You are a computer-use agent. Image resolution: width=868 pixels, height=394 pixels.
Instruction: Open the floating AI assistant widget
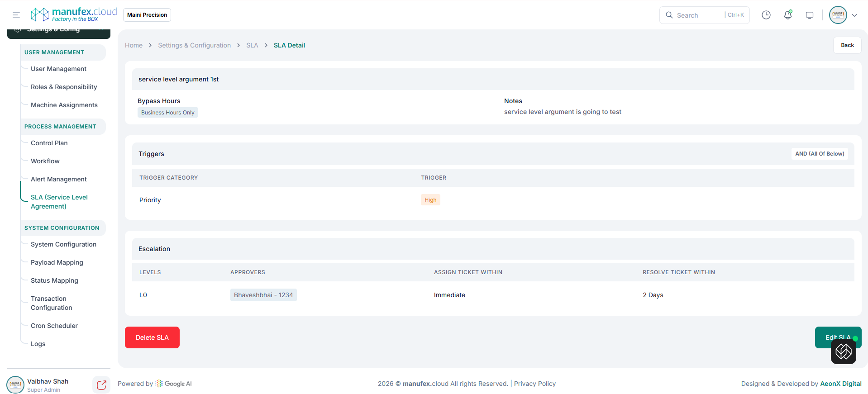click(x=843, y=351)
